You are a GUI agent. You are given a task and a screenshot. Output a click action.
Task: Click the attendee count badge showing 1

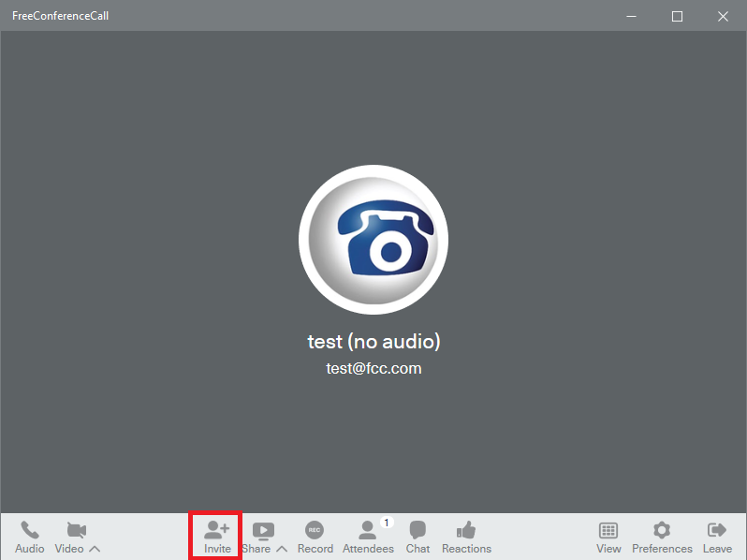click(x=387, y=523)
